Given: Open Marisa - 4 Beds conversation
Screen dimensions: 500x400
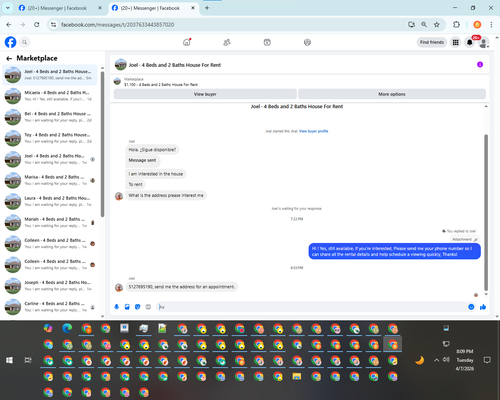Looking at the screenshot, I should click(50, 180).
